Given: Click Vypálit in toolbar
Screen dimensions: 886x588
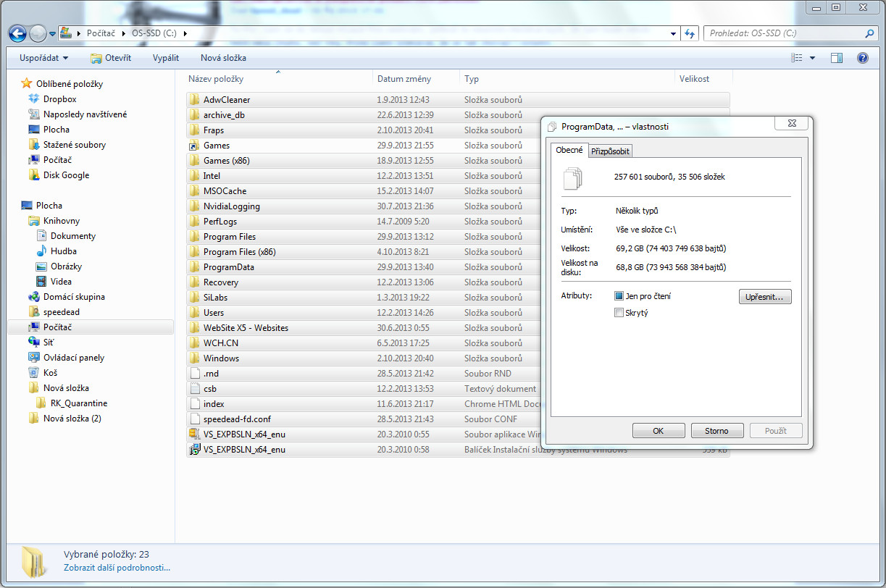Looking at the screenshot, I should pyautogui.click(x=166, y=58).
